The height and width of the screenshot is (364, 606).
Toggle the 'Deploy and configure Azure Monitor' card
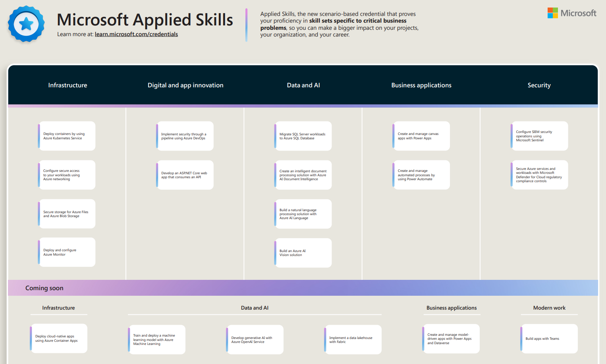66,252
